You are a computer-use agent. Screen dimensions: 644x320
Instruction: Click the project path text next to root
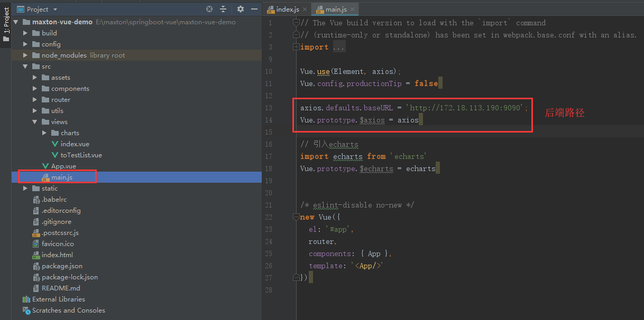(x=165, y=22)
